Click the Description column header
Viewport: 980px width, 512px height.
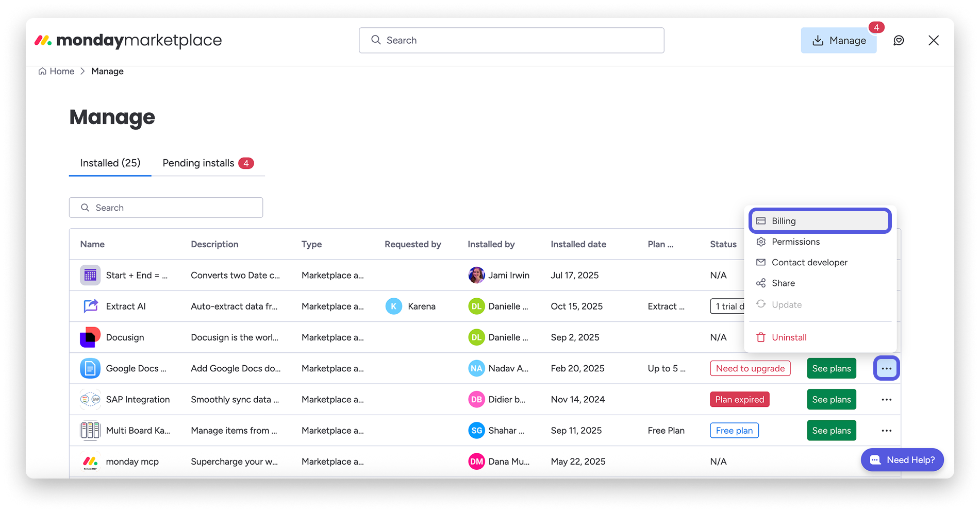[x=214, y=244]
